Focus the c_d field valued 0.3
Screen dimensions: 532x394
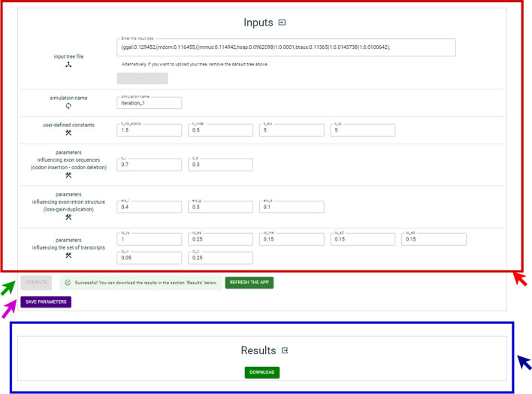(x=220, y=165)
